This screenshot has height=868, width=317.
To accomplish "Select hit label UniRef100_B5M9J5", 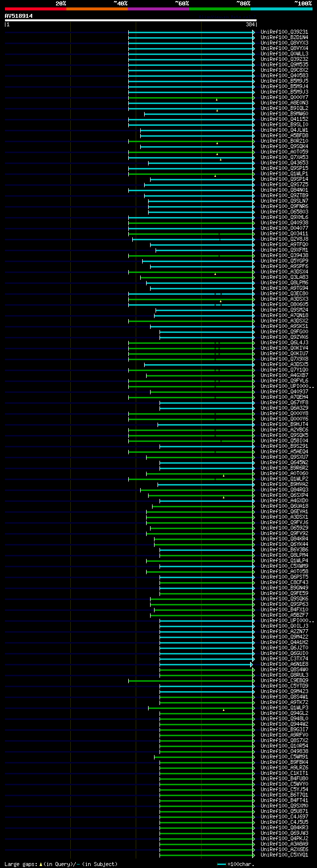I will click(x=284, y=81).
